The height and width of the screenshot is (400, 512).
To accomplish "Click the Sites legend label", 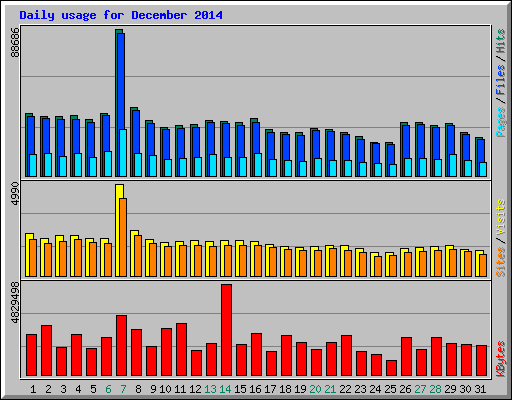I will [501, 262].
